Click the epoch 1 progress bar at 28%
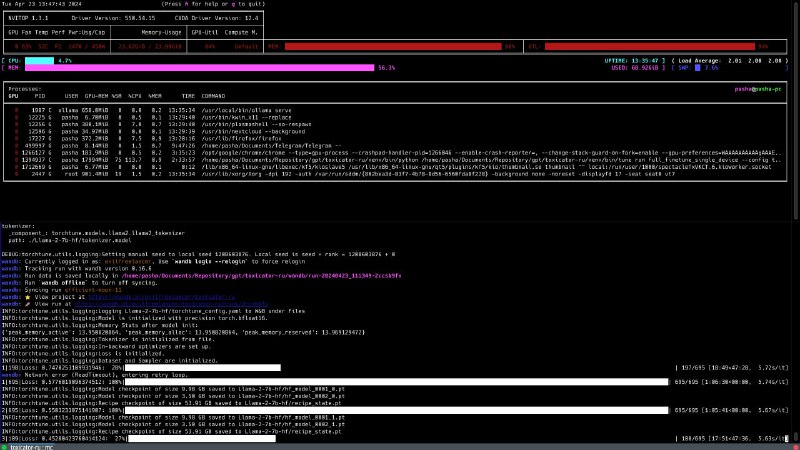This screenshot has width=800, height=450. click(x=203, y=368)
